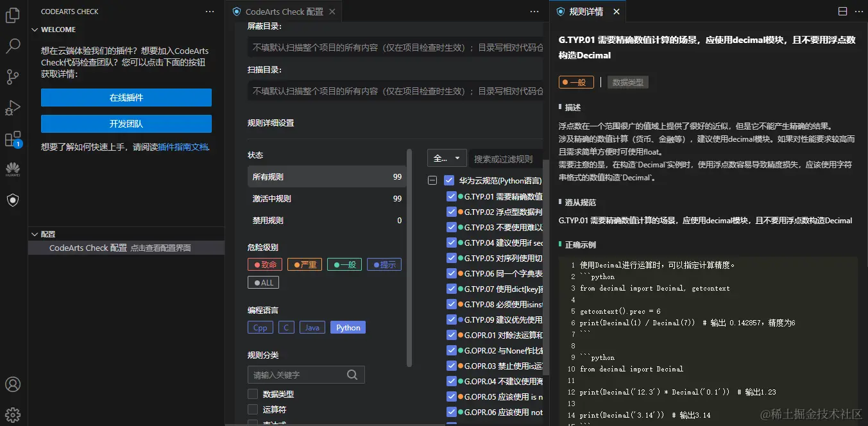Toggle the 华为云规范(Python语言) checkbox
Viewport: 868px width, 426px height.
coord(449,180)
